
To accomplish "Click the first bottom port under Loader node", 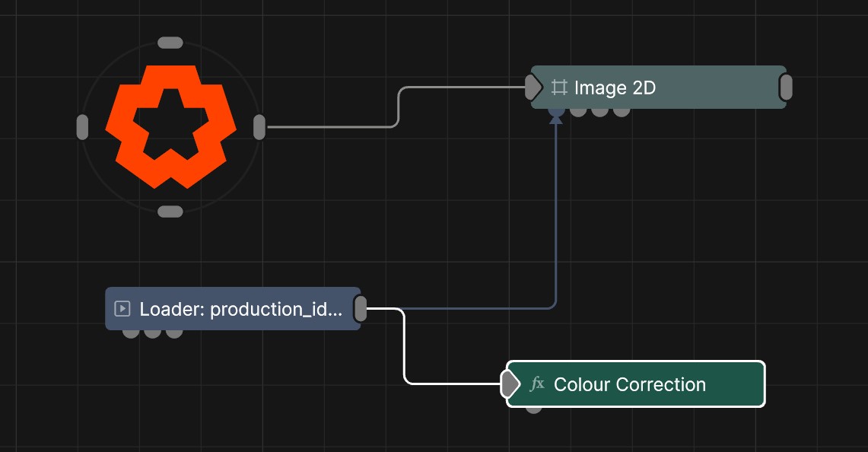I will pyautogui.click(x=131, y=333).
